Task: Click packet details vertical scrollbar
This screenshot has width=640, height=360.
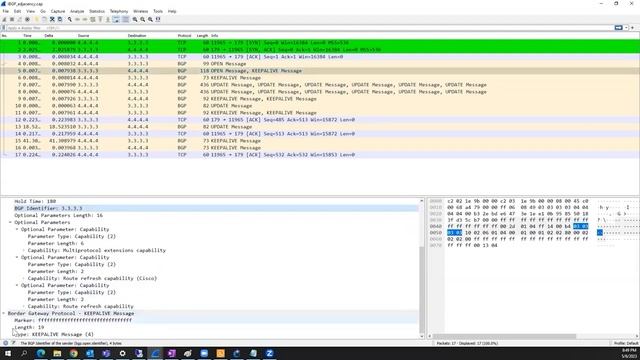Action: tap(422, 290)
